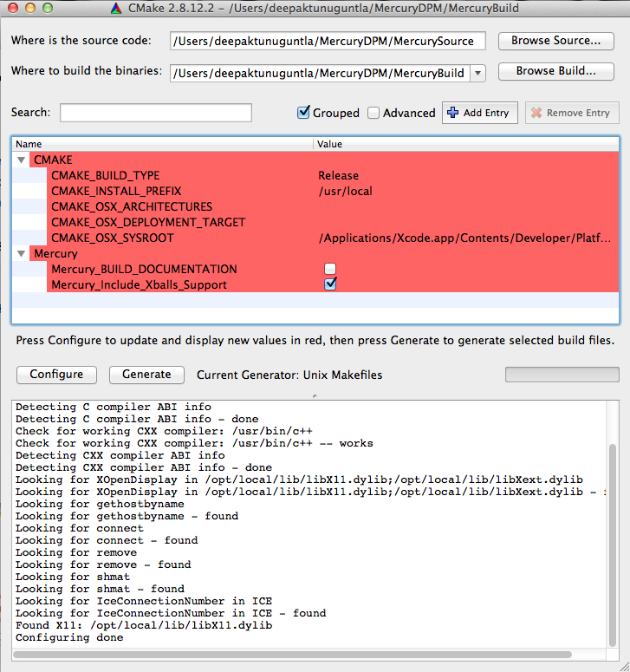Click the Value column header
Image resolution: width=630 pixels, height=672 pixels.
point(466,144)
